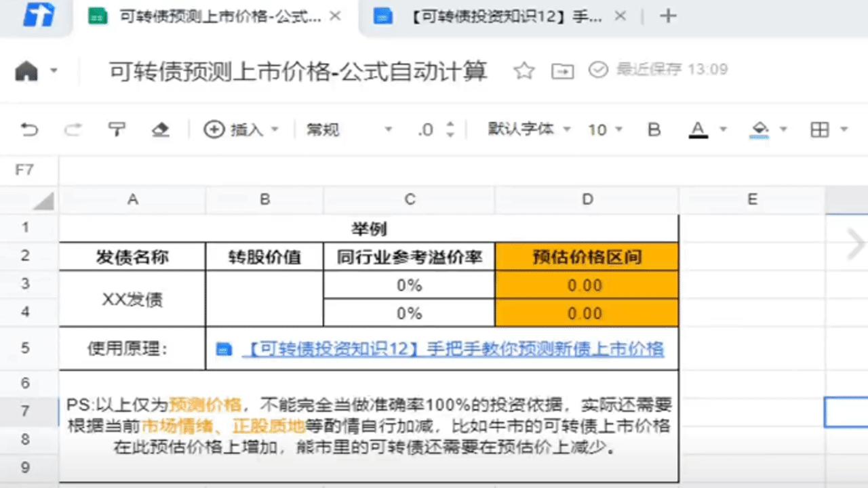Click the Redo icon in the toolbar

[73, 129]
